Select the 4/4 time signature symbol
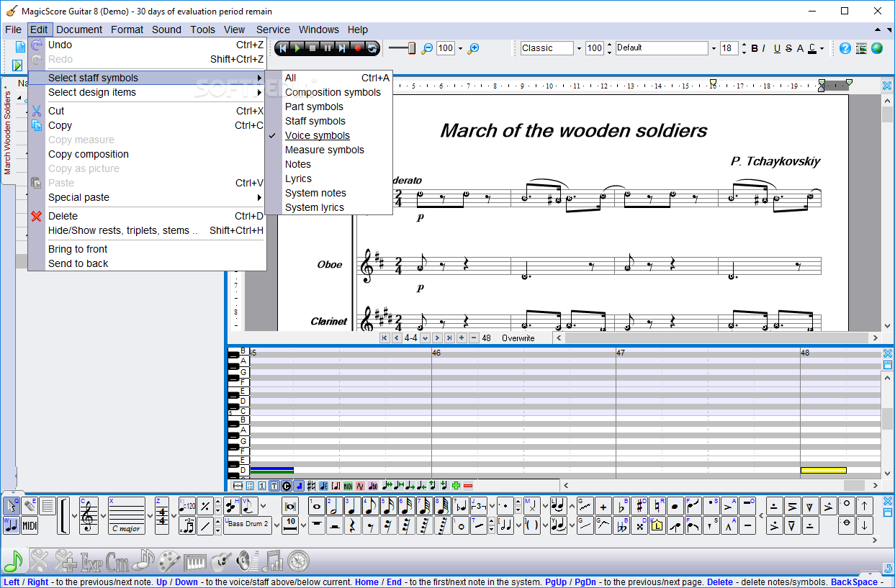 [x=162, y=515]
